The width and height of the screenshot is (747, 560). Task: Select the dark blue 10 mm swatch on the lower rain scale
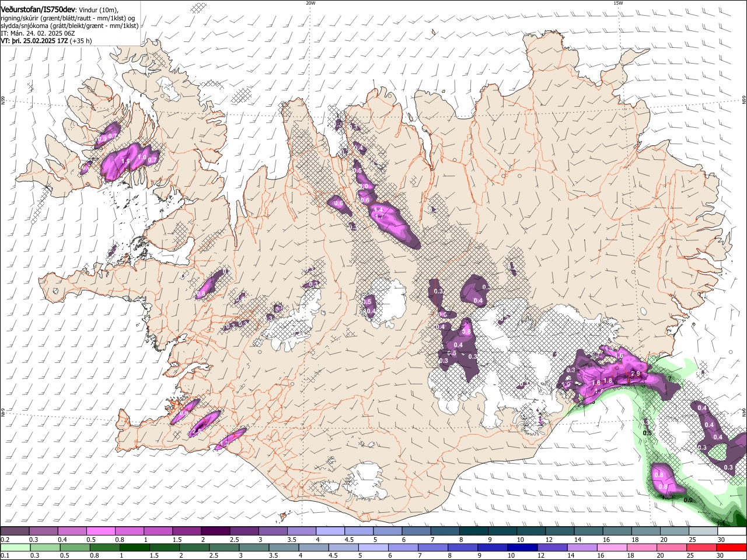523,548
